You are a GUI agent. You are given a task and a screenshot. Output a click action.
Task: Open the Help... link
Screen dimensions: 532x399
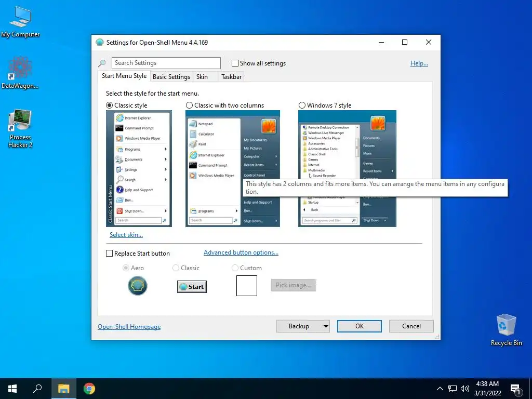[419, 63]
